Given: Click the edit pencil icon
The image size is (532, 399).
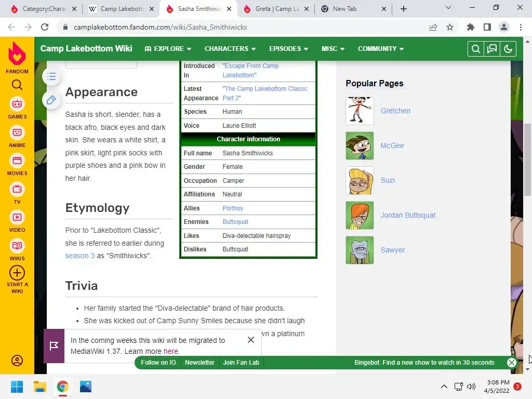Looking at the screenshot, I should point(51,100).
